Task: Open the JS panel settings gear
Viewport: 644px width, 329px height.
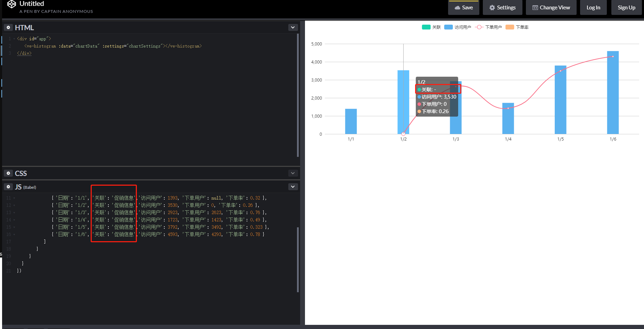Action: (x=8, y=186)
